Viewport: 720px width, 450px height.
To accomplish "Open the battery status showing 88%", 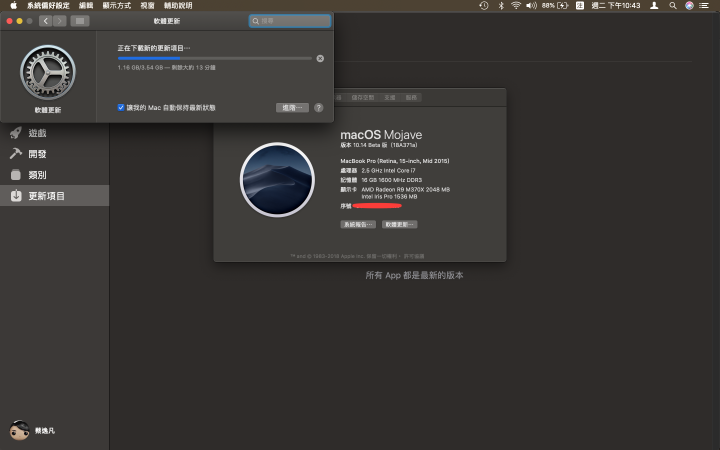I will coord(555,6).
